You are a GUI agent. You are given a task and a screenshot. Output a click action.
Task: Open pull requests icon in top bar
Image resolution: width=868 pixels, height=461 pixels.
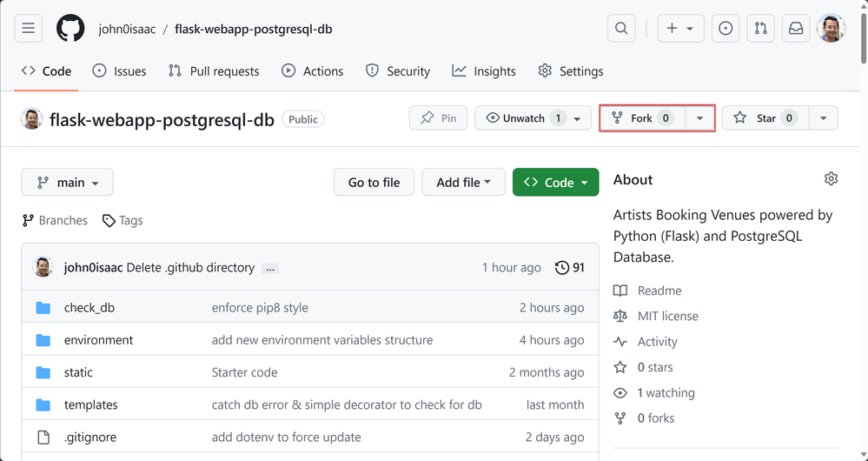(760, 28)
